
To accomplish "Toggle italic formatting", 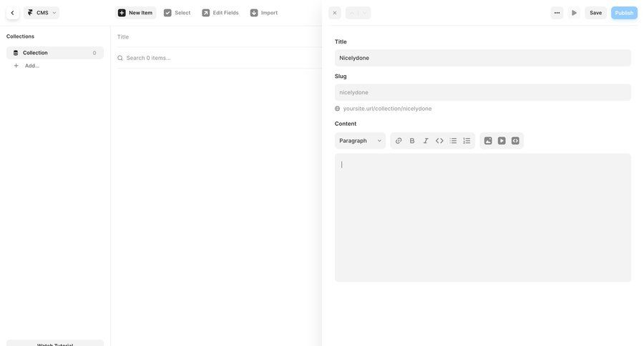I will [426, 141].
